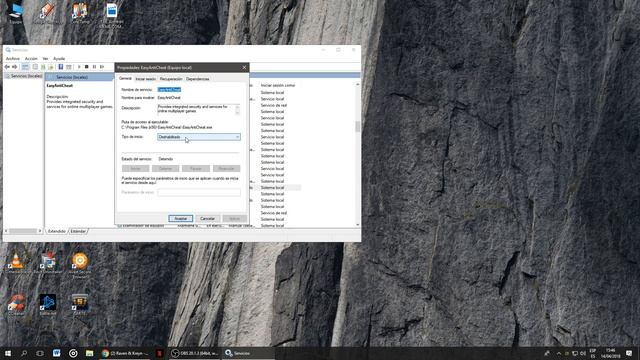Switch to Estándar view tab at bottom
The height and width of the screenshot is (360, 640).
click(78, 231)
